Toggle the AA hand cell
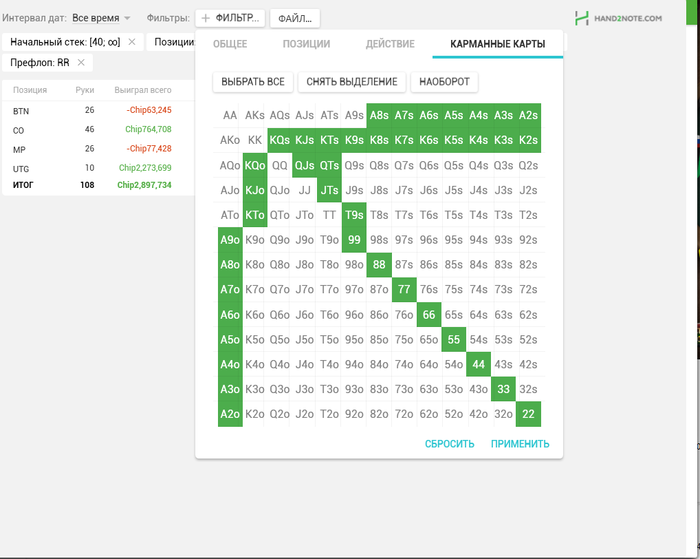 230,116
